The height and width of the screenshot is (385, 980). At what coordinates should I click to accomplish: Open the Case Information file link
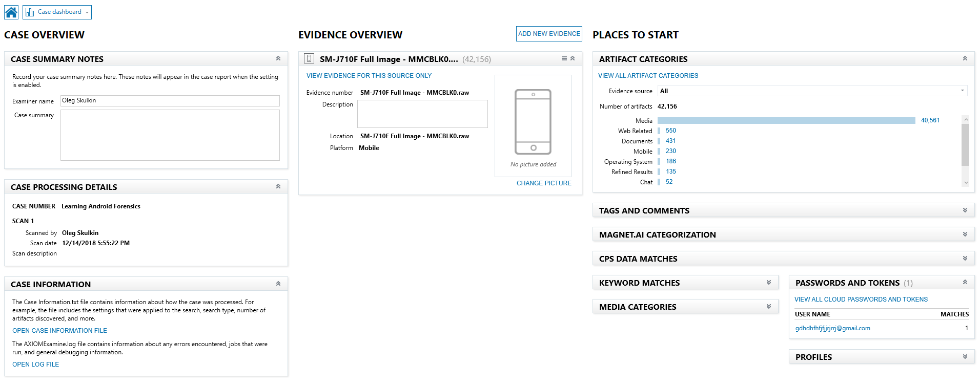click(59, 331)
